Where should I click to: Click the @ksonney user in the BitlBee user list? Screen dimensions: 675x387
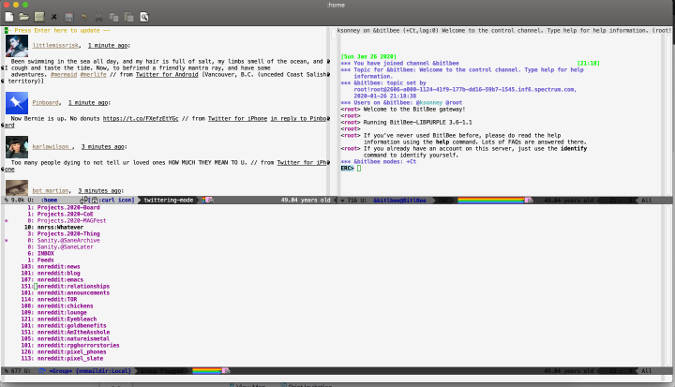429,102
